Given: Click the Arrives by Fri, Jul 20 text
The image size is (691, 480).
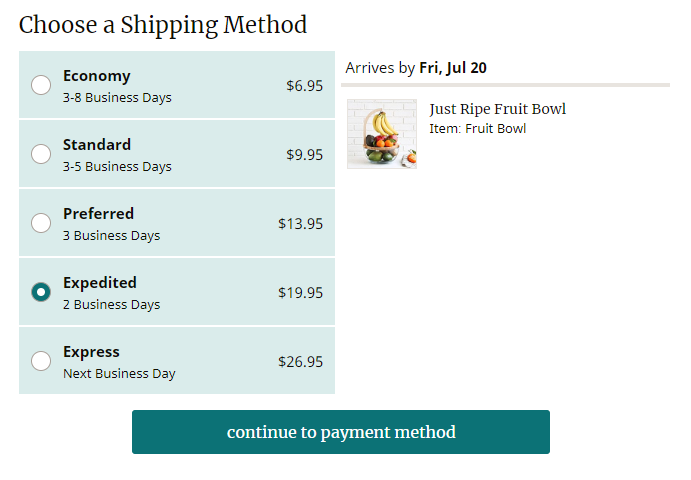Looking at the screenshot, I should [x=416, y=68].
